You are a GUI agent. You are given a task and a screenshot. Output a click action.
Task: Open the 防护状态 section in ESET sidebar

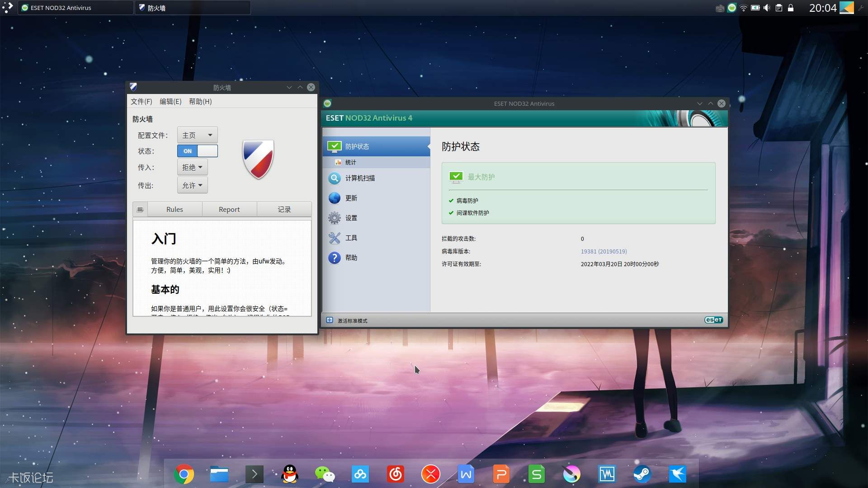click(376, 146)
